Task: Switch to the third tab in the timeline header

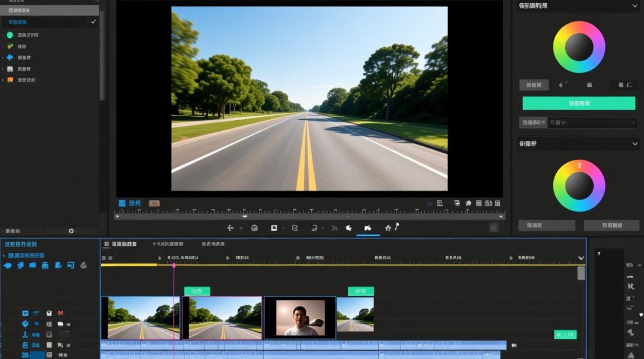Action: pos(213,244)
